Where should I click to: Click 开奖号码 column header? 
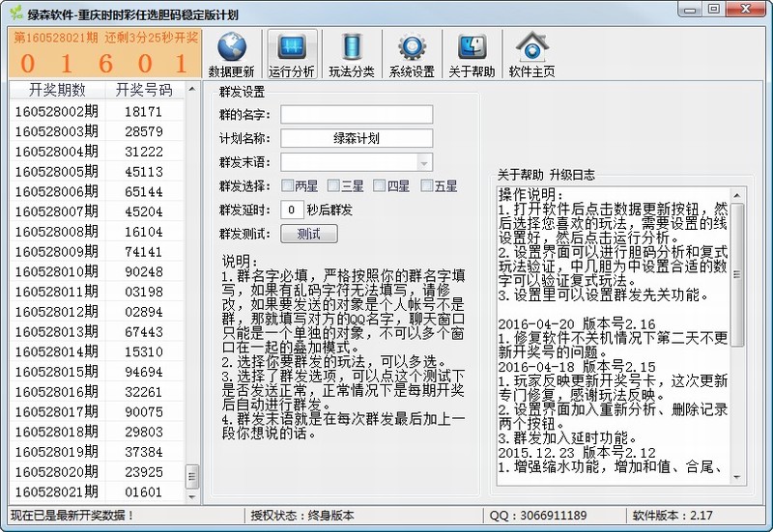[143, 90]
